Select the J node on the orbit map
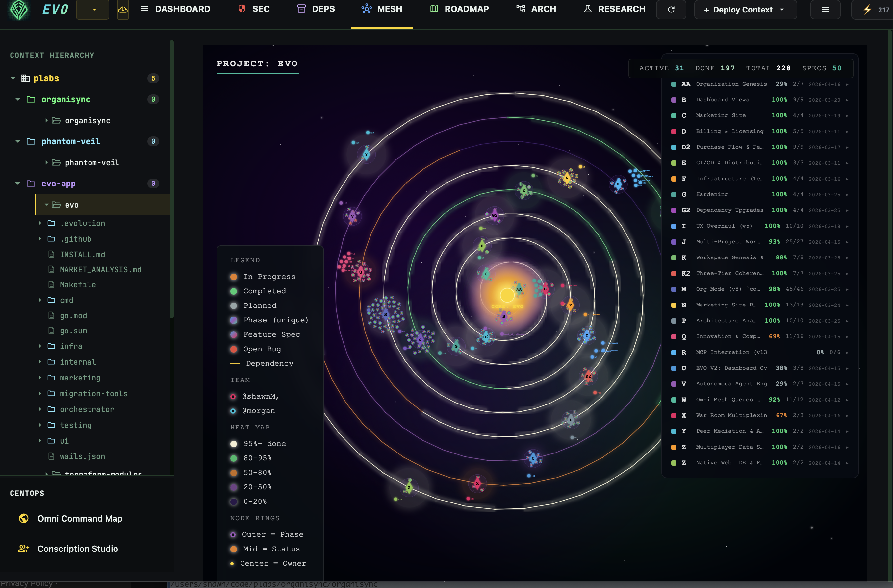893x588 pixels. (420, 339)
